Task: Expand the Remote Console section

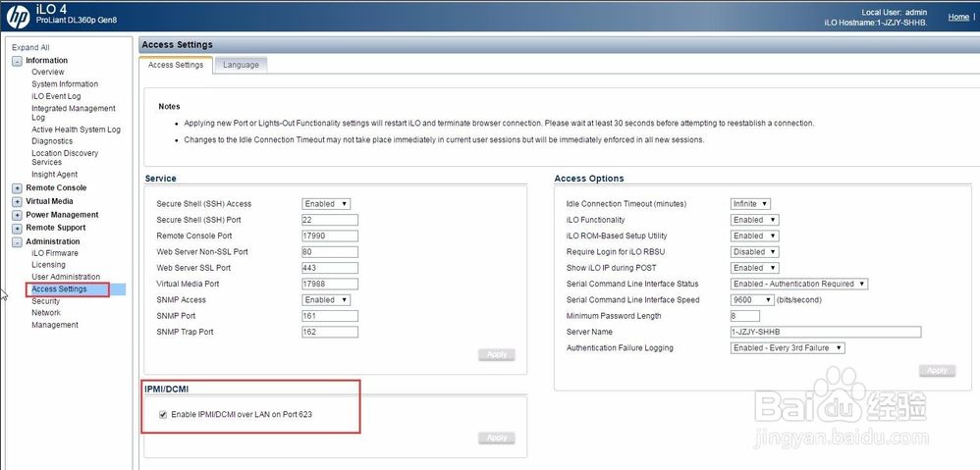Action: 17,187
